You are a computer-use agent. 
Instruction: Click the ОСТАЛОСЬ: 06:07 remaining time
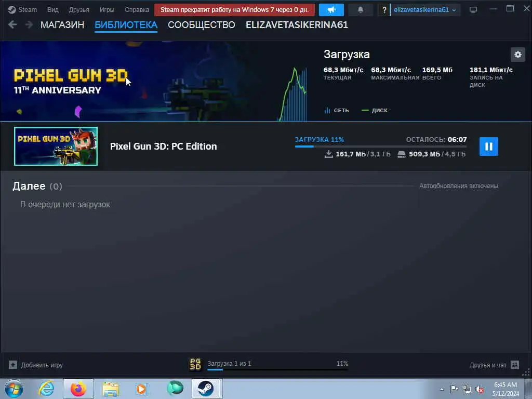(436, 139)
